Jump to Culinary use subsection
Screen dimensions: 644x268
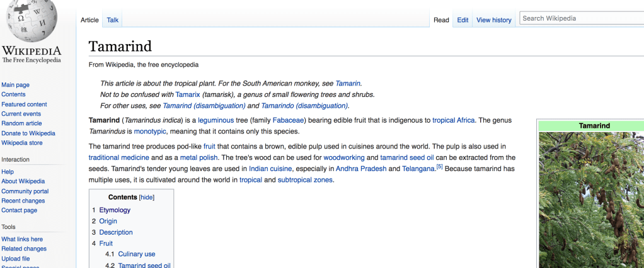(136, 254)
